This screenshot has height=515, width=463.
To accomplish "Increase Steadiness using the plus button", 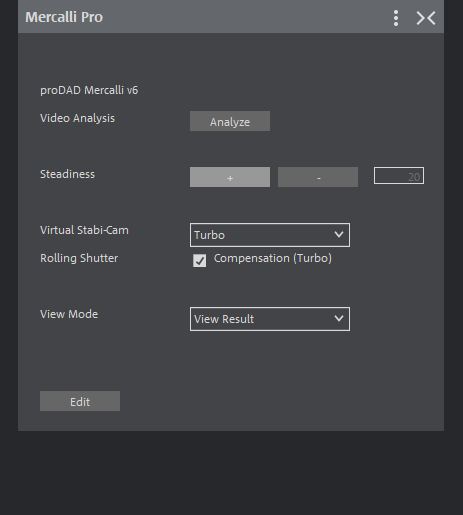I will [230, 177].
